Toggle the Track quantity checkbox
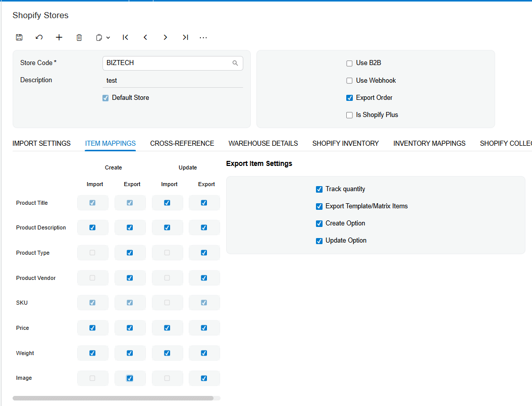532x406 pixels. tap(320, 189)
